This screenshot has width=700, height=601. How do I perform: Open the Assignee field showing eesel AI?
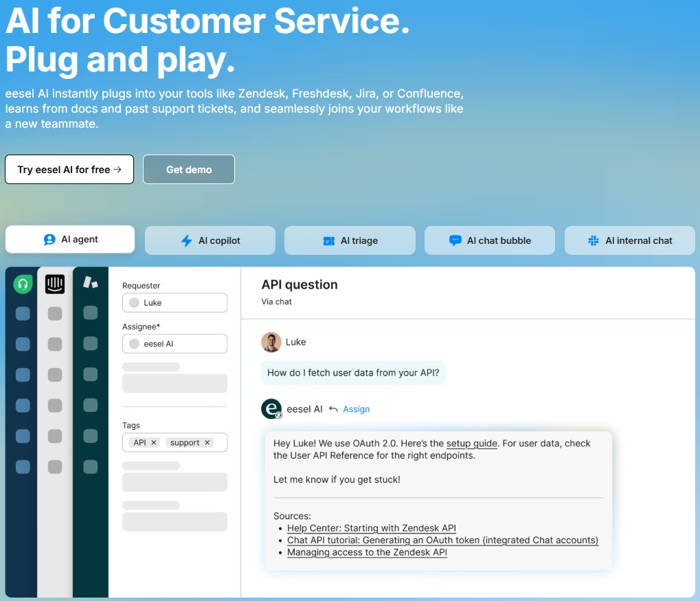click(x=174, y=343)
